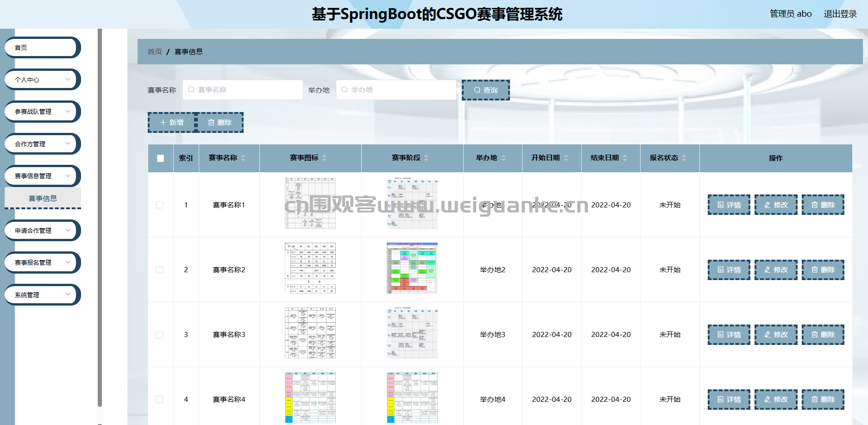Screen dimensions: 868x425
Task: Click 赛事阶段 thumbnail for 赛事名称2
Action: pos(412,268)
